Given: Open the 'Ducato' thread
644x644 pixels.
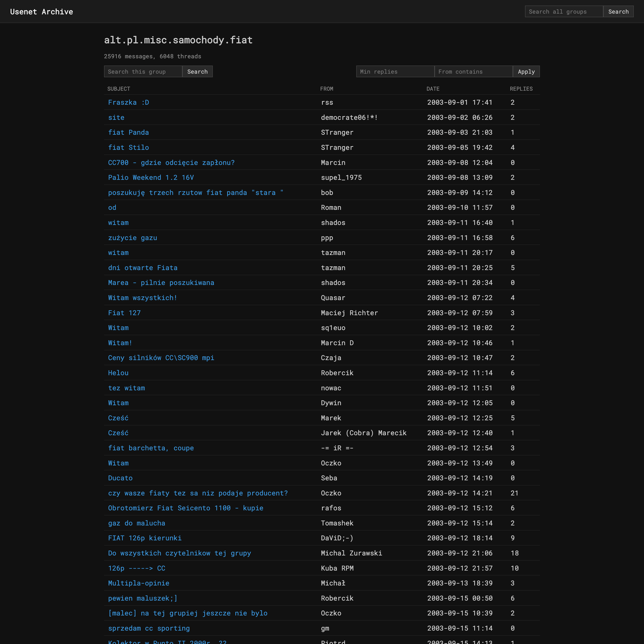Looking at the screenshot, I should pyautogui.click(x=120, y=478).
